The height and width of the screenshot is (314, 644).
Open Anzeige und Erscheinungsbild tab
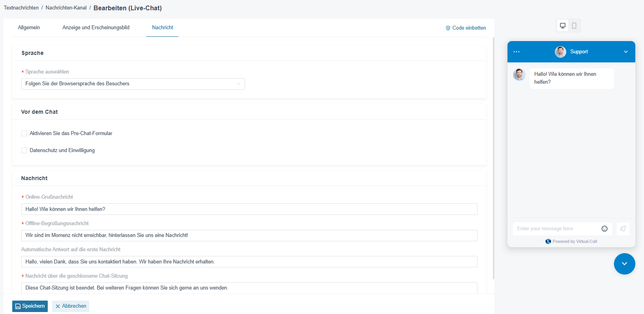coord(96,28)
